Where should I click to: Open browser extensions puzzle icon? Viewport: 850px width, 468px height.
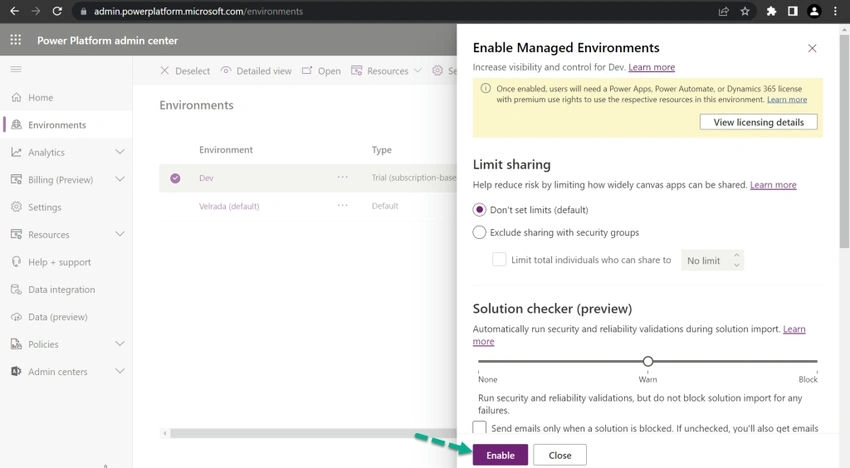point(771,11)
